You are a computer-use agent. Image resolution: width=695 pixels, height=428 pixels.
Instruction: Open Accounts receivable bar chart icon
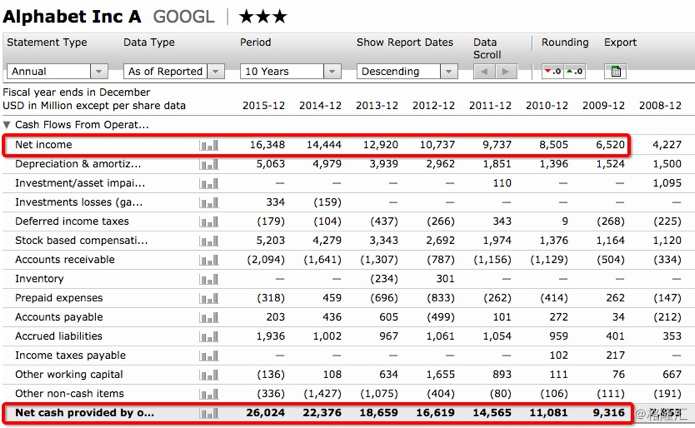[x=209, y=260]
